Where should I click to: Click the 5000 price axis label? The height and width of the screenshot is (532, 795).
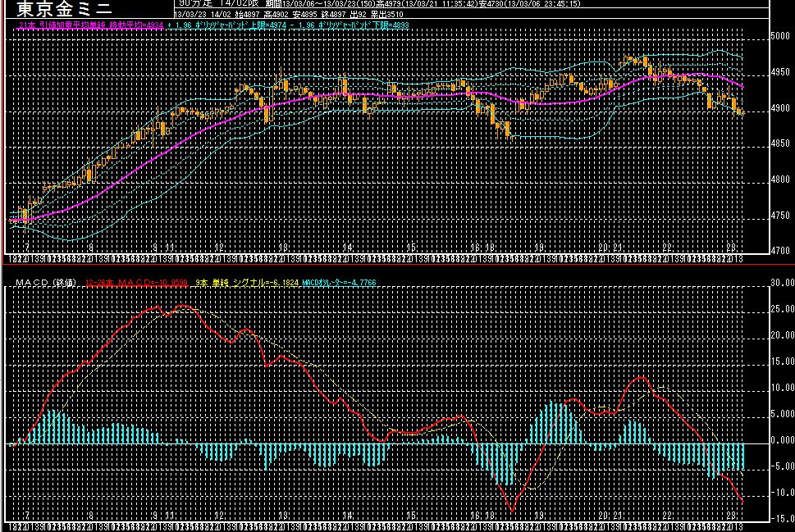[780, 36]
